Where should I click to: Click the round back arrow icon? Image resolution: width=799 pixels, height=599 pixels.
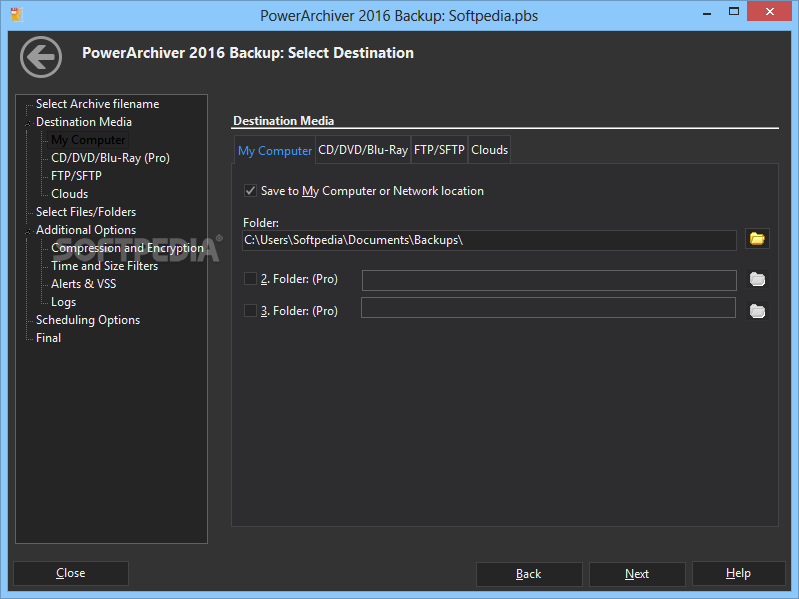pyautogui.click(x=41, y=57)
